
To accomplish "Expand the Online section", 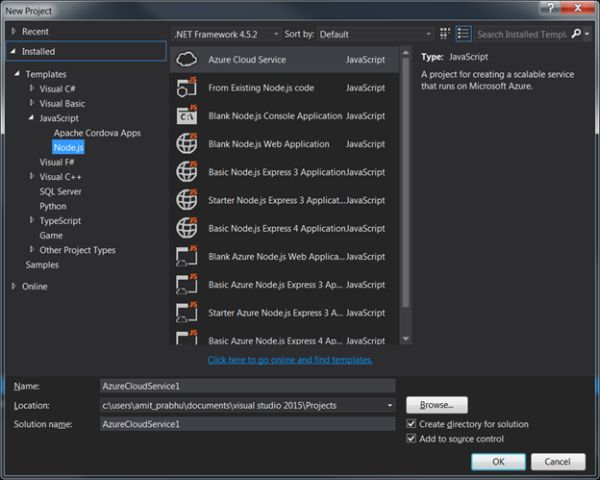I will 14,286.
